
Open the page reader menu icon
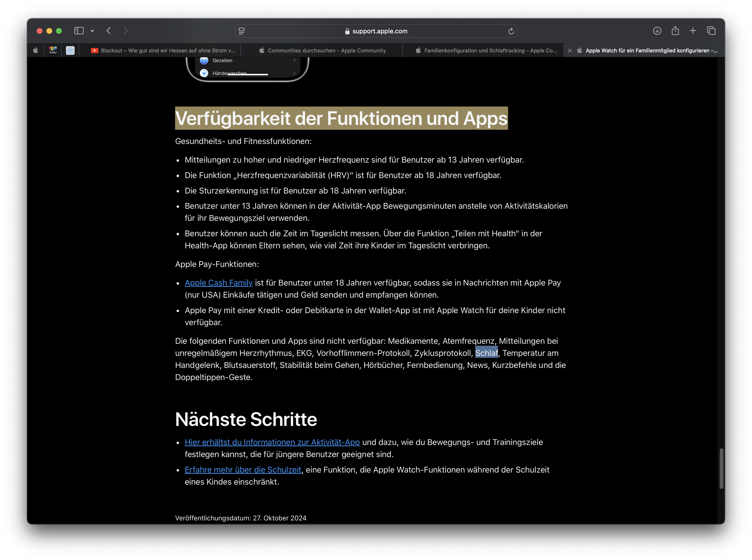click(x=242, y=31)
